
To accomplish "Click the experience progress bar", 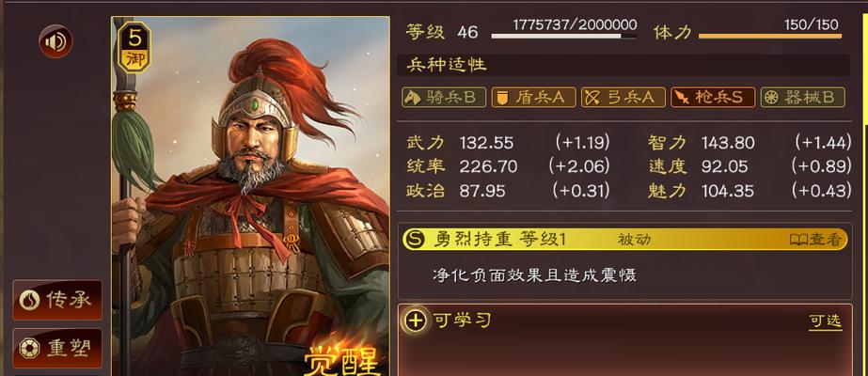I will point(563,37).
